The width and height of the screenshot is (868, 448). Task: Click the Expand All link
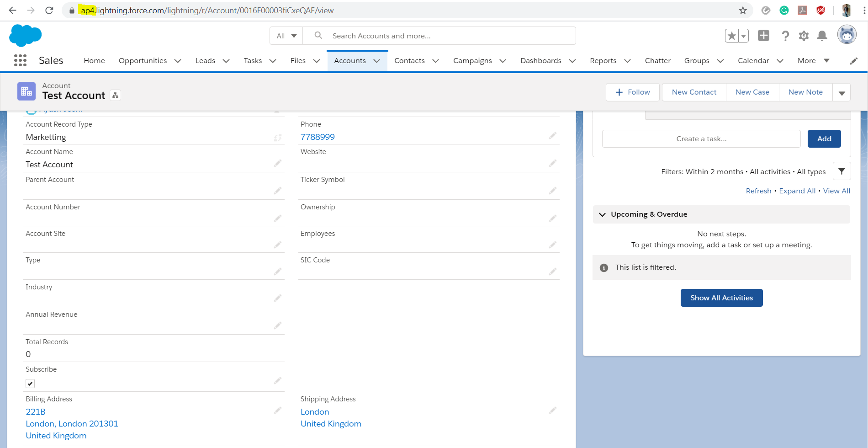[x=797, y=191]
